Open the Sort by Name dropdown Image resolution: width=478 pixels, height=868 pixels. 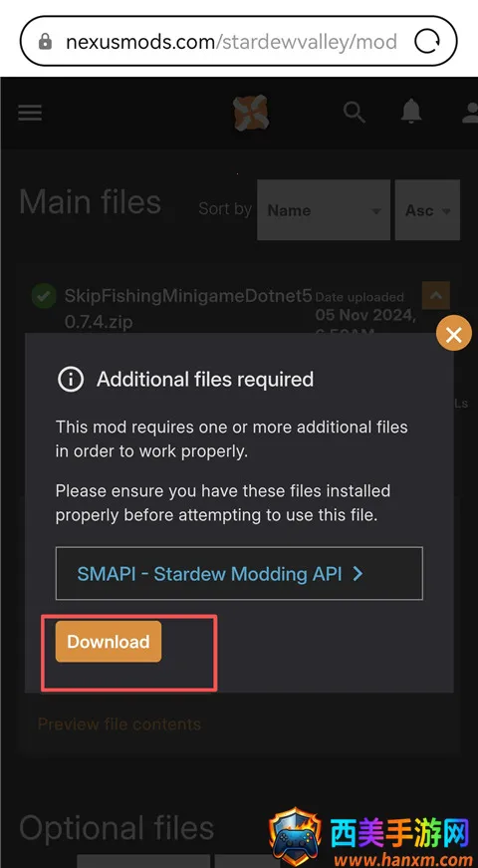click(324, 210)
